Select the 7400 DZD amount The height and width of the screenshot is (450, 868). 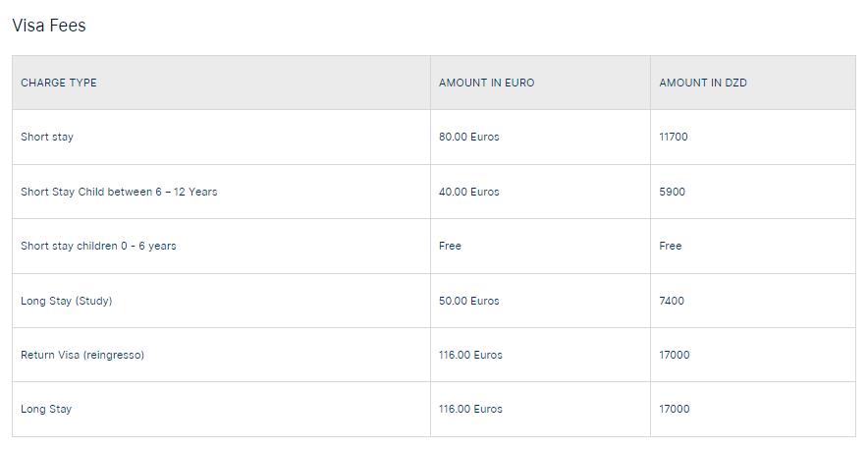pyautogui.click(x=672, y=301)
